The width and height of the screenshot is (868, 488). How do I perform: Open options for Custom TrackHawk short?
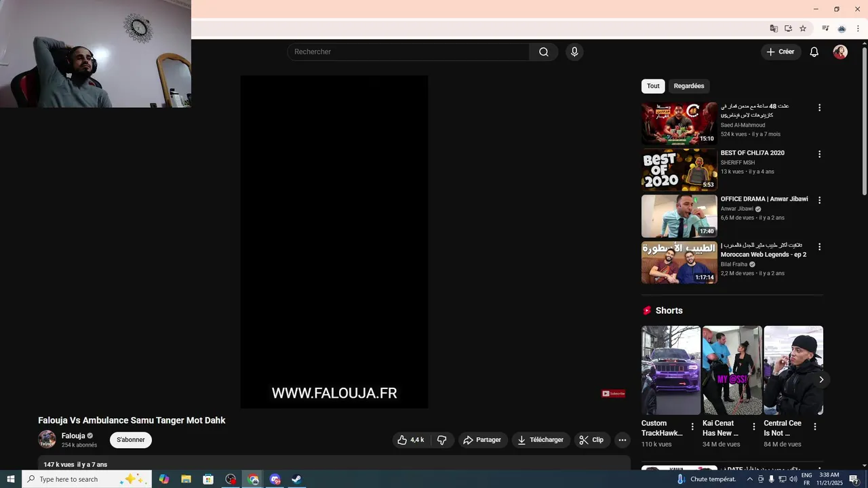(x=692, y=426)
